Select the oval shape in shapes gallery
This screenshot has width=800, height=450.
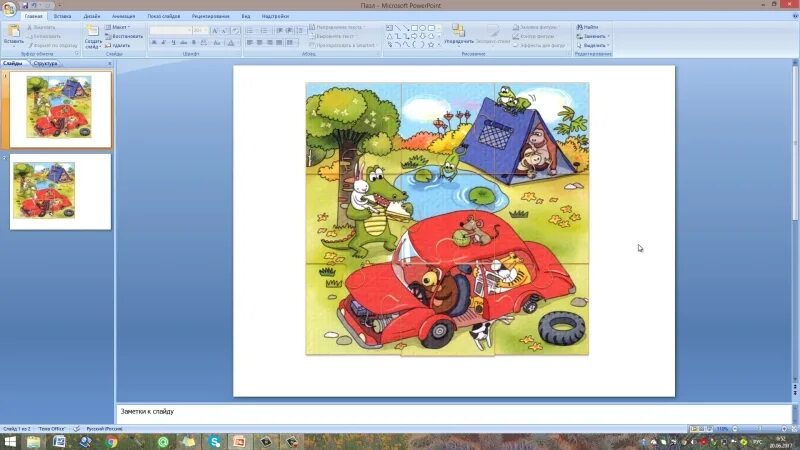(x=423, y=28)
